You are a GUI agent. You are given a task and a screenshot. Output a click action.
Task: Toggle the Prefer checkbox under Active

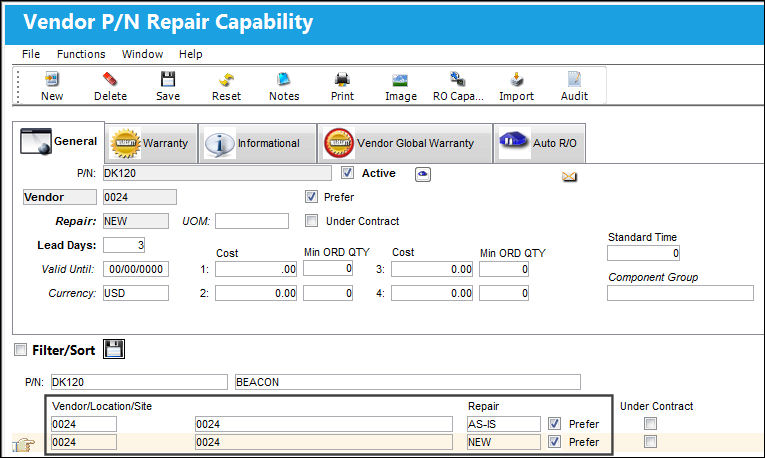coord(311,197)
